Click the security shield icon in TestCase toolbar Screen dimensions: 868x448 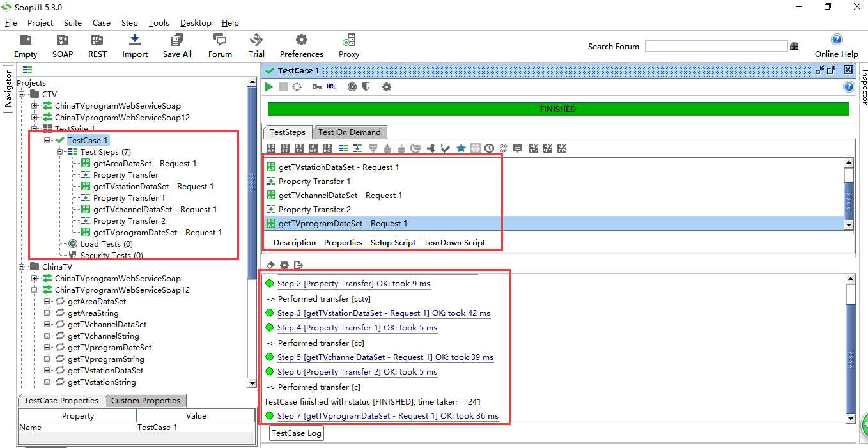pos(366,87)
